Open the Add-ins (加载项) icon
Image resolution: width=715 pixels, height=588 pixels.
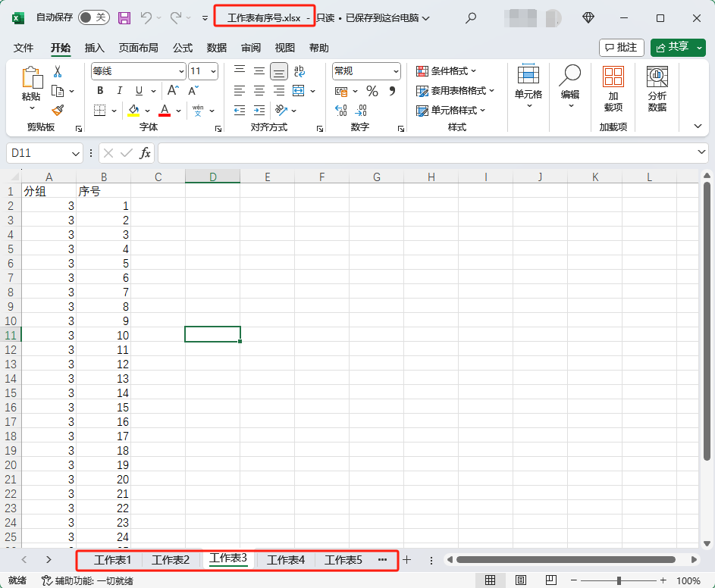click(613, 87)
